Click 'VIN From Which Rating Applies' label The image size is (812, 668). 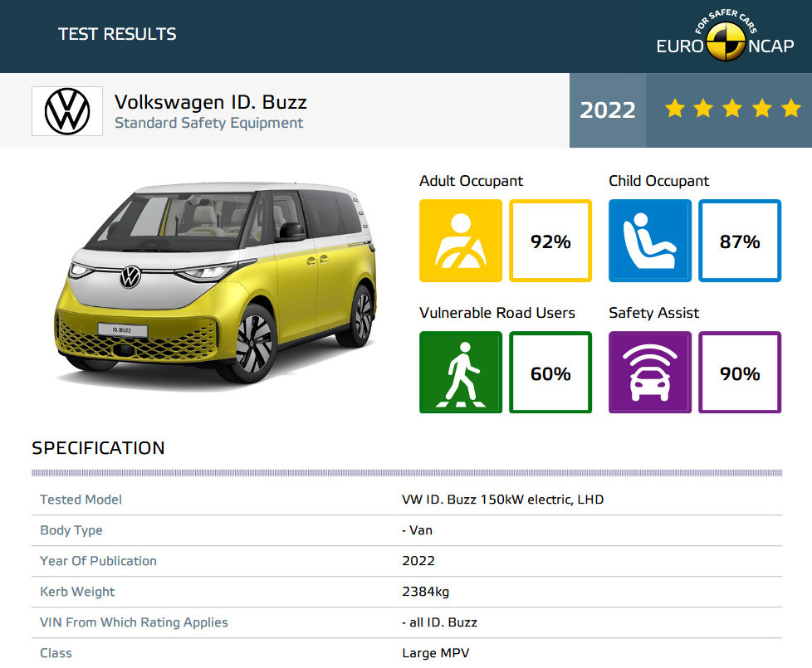(134, 622)
